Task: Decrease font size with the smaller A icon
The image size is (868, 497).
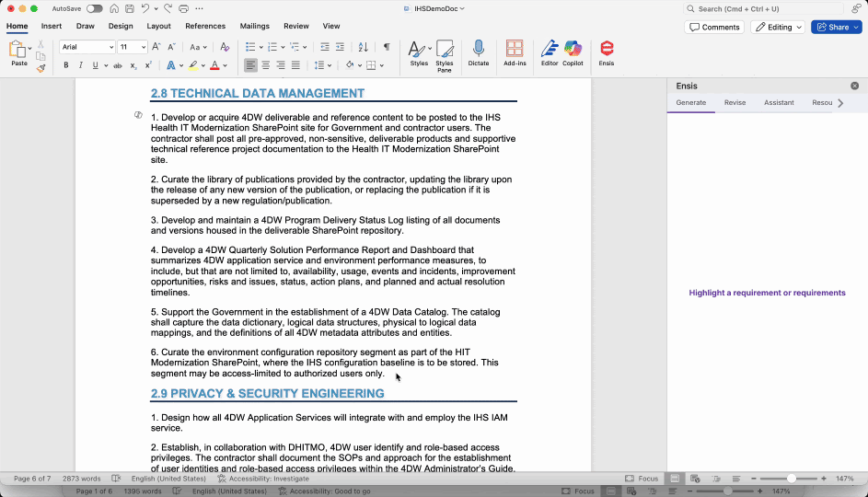Action: click(171, 47)
